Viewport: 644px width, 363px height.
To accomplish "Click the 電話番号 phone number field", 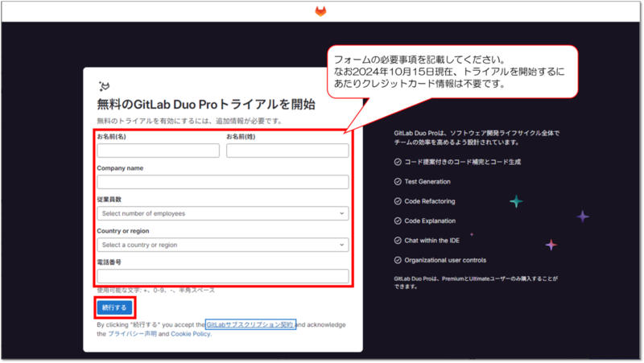I will [x=223, y=276].
